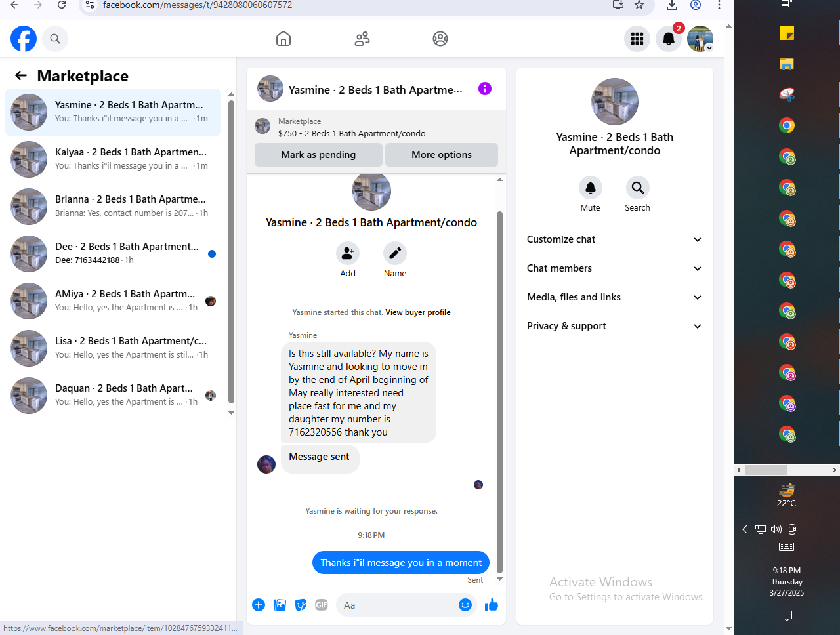Click the conversation list vertical scrollbar
This screenshot has height=635, width=840.
click(231, 252)
